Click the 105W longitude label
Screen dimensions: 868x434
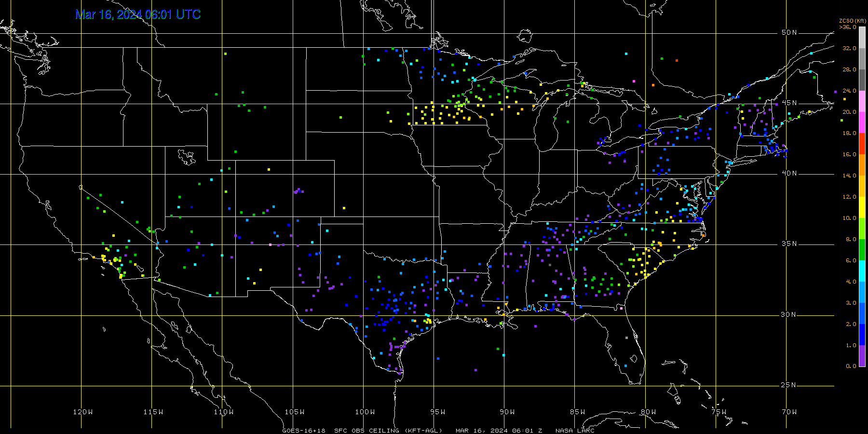[294, 412]
